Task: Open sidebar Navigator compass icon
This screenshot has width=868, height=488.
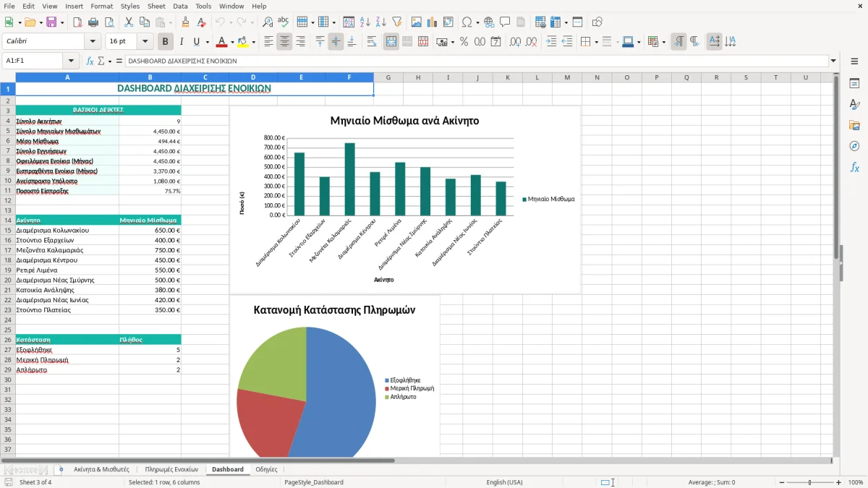Action: (854, 146)
